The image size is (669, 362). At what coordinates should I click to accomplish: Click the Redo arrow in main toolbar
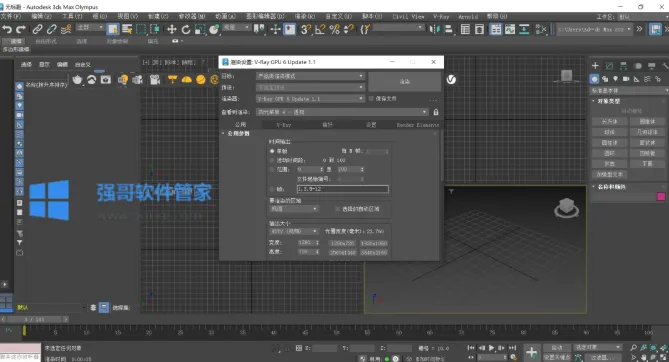pyautogui.click(x=20, y=29)
